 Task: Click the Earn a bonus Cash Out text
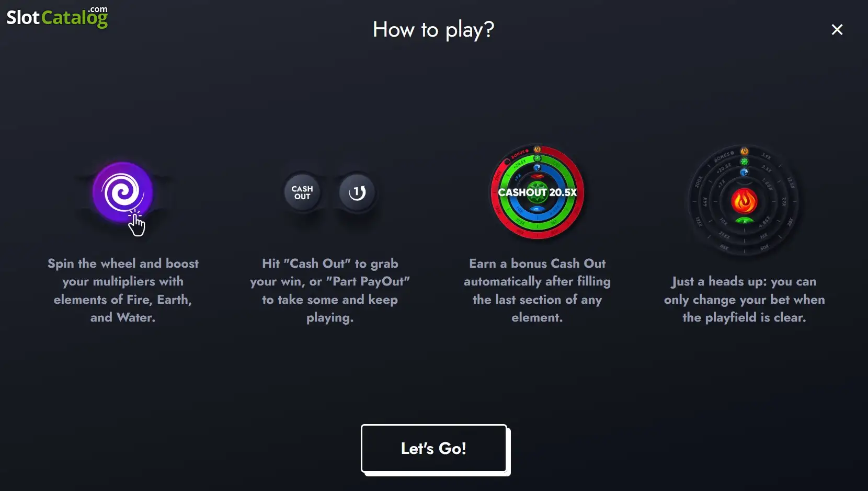pos(537,290)
